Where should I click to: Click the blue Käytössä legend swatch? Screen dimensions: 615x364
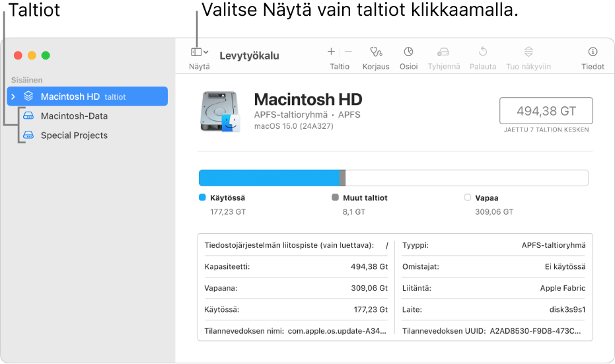pyautogui.click(x=202, y=198)
